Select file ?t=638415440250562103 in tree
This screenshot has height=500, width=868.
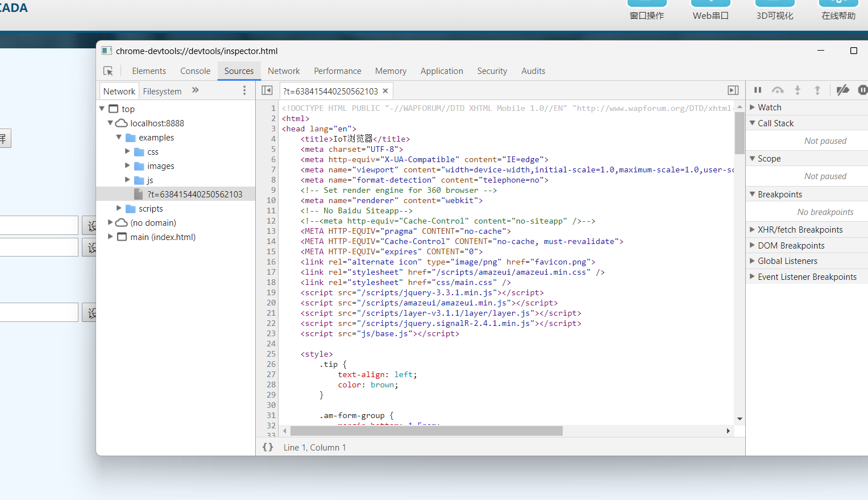click(176, 194)
